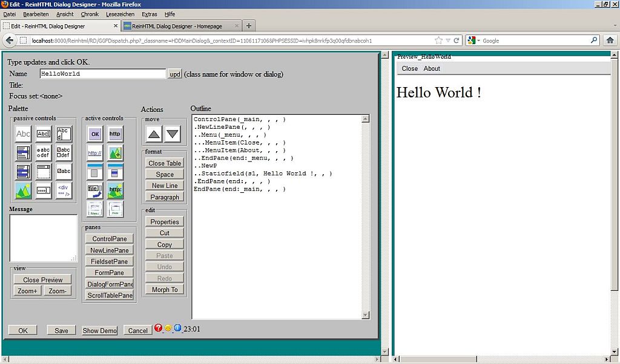Add the OK button active control
The image size is (620, 364).
pos(94,134)
